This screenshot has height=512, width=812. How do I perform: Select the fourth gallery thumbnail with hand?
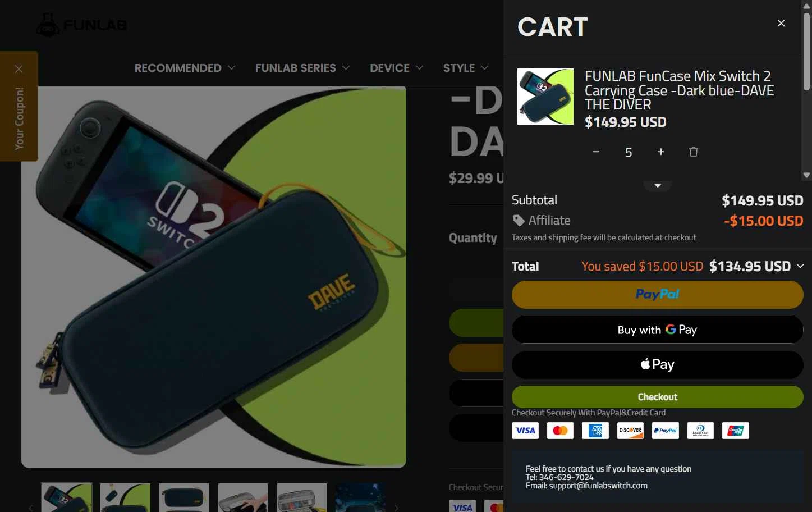243,497
